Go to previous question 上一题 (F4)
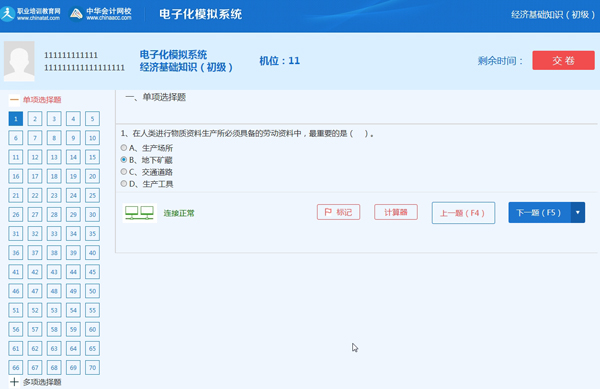 463,213
